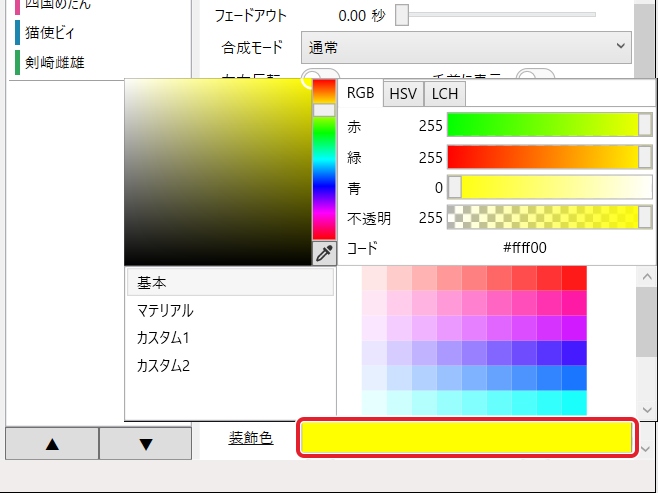Click the palette scrollbar thumb
Viewport: 658px width, 493px height.
coord(647,322)
